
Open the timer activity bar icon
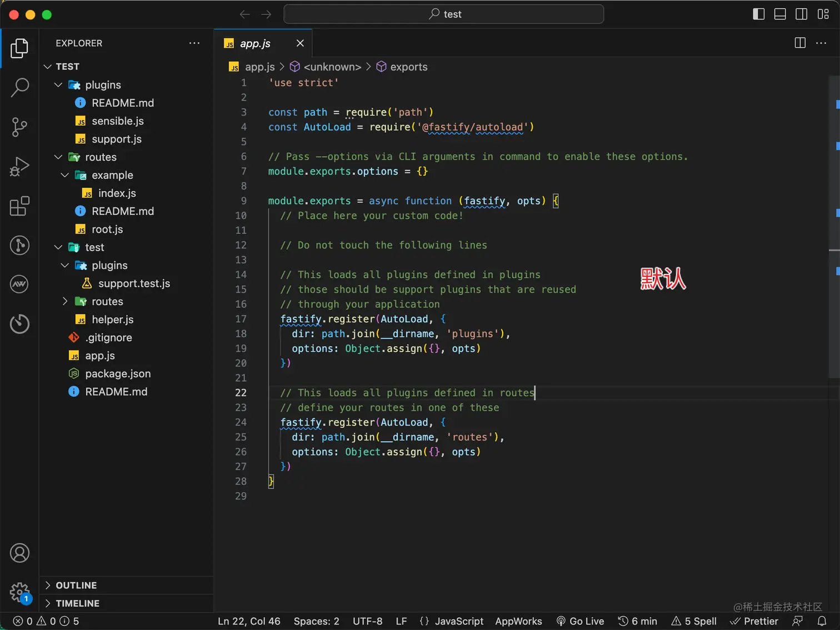click(19, 323)
